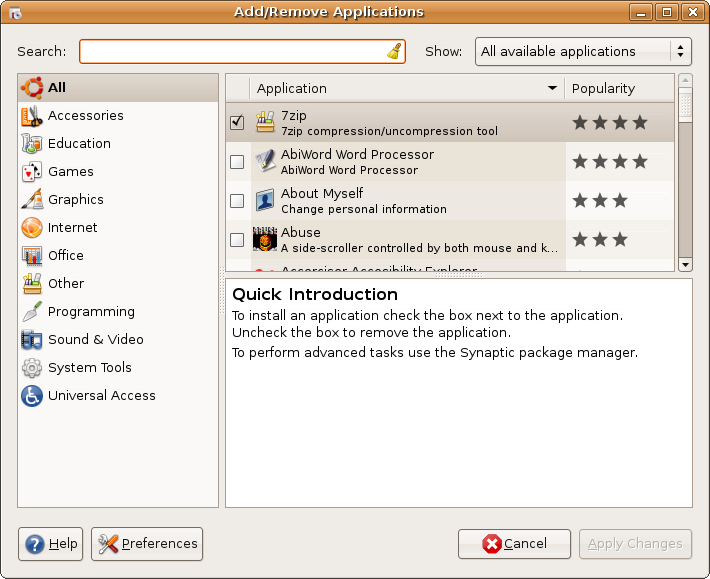Select the Universal Access category label

pyautogui.click(x=101, y=396)
